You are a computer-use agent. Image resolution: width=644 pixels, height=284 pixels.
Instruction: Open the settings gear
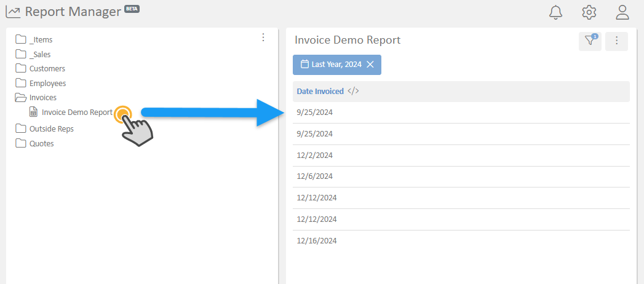[x=589, y=12]
